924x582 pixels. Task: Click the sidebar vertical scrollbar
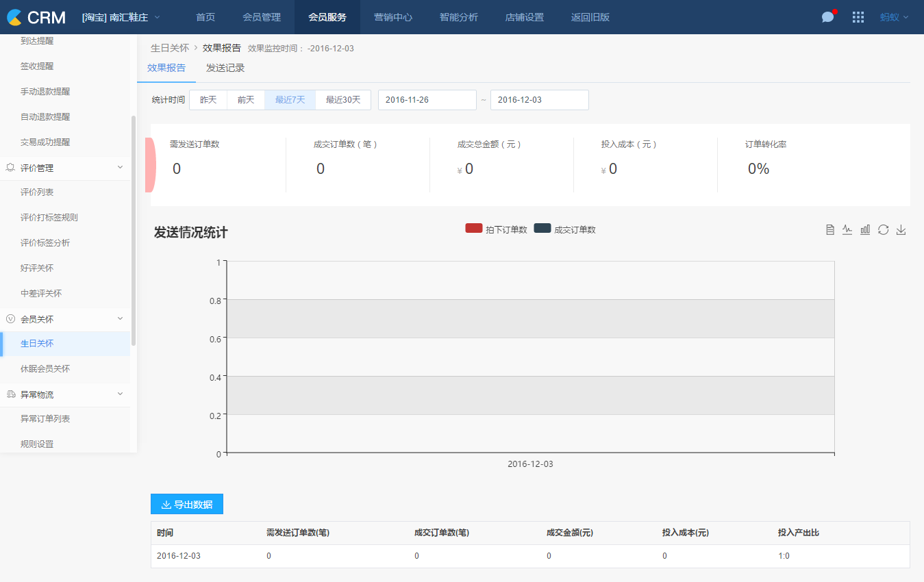click(x=134, y=230)
